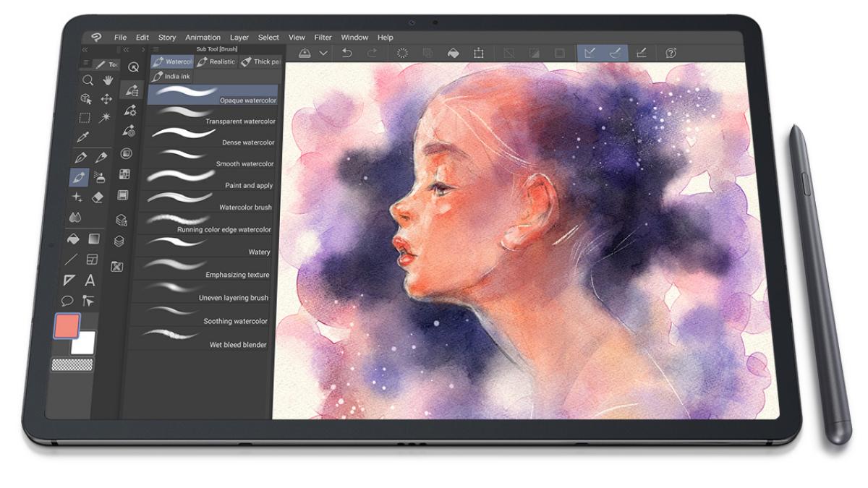Select the Fill bucket tool in tool palette
868x488 pixels.
pos(73,239)
